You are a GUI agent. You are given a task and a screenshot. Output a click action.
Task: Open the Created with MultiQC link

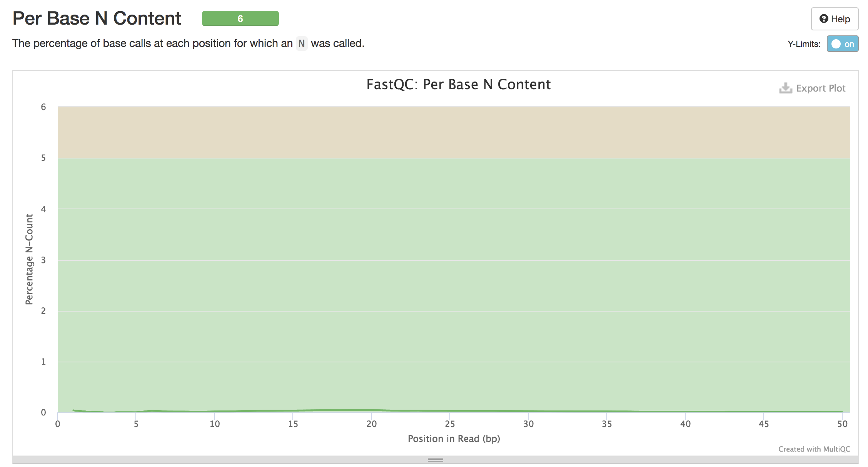pos(814,449)
